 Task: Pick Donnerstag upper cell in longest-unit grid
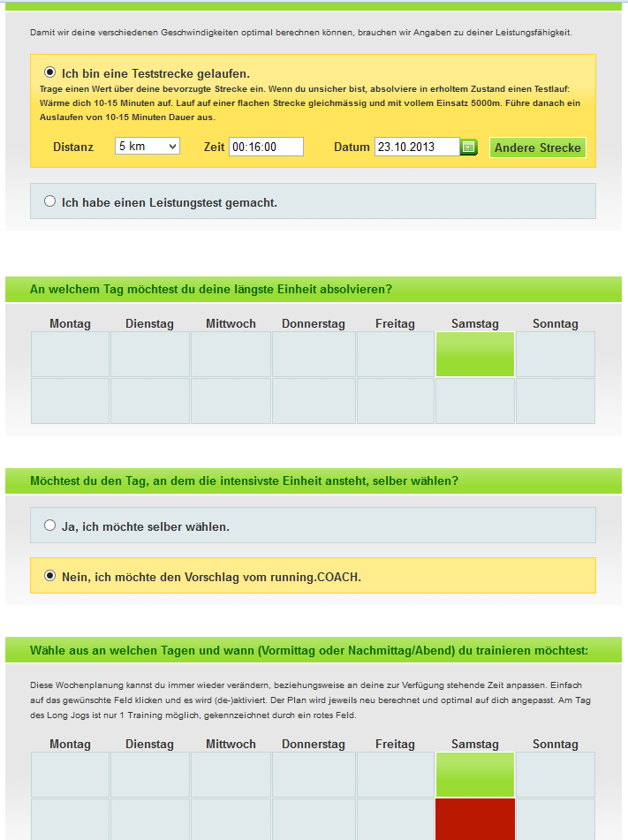[x=314, y=354]
